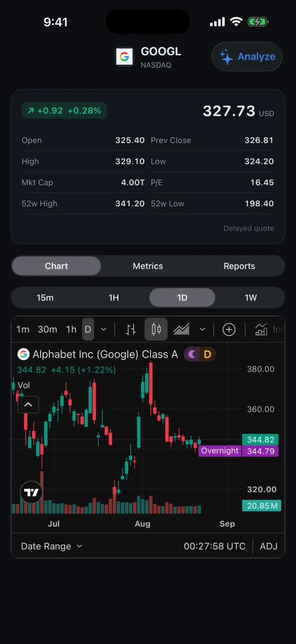
Task: Tap the 344.82 price label on scale
Action: [260, 440]
